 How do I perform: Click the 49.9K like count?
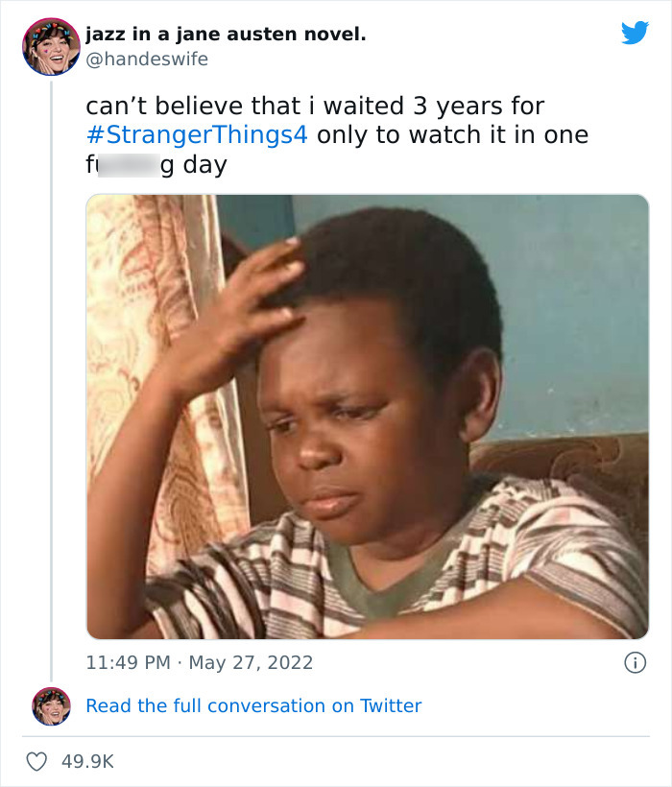click(x=87, y=761)
